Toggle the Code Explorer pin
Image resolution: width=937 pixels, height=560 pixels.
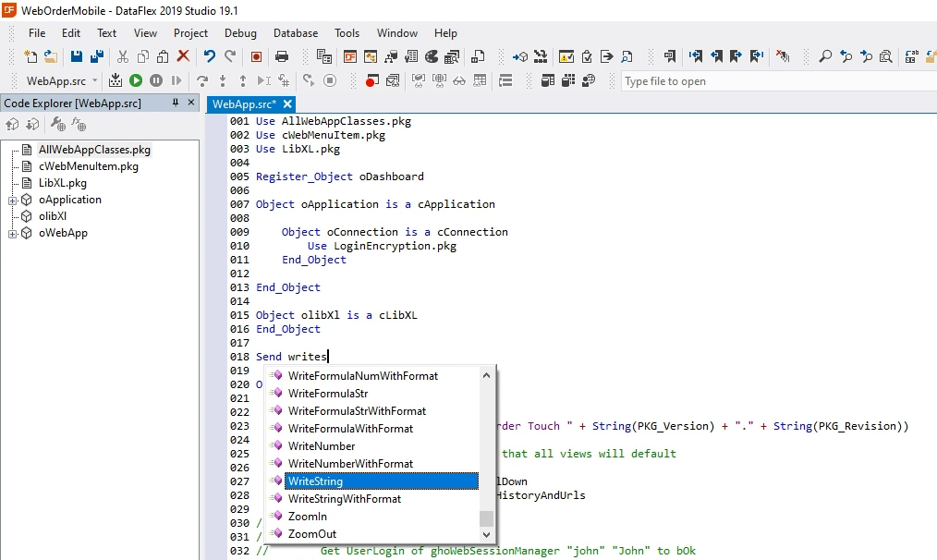[176, 103]
